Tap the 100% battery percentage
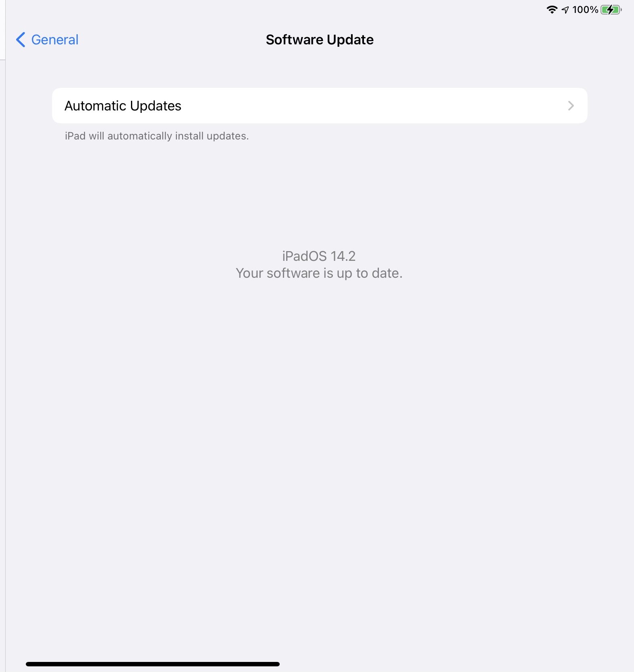 point(585,10)
